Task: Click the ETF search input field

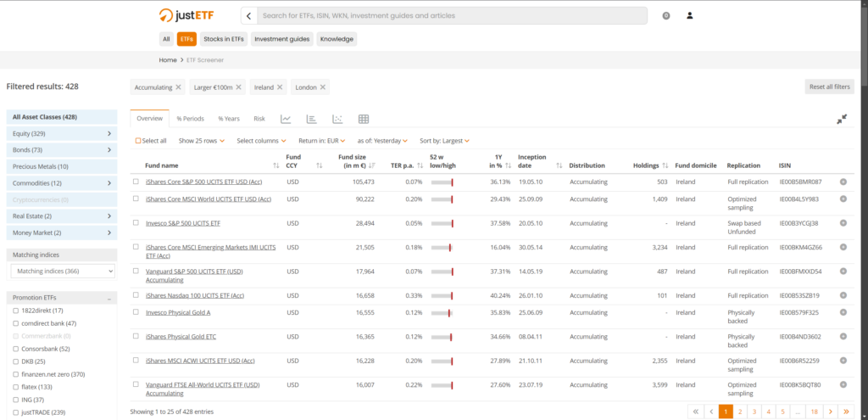Action: [452, 15]
